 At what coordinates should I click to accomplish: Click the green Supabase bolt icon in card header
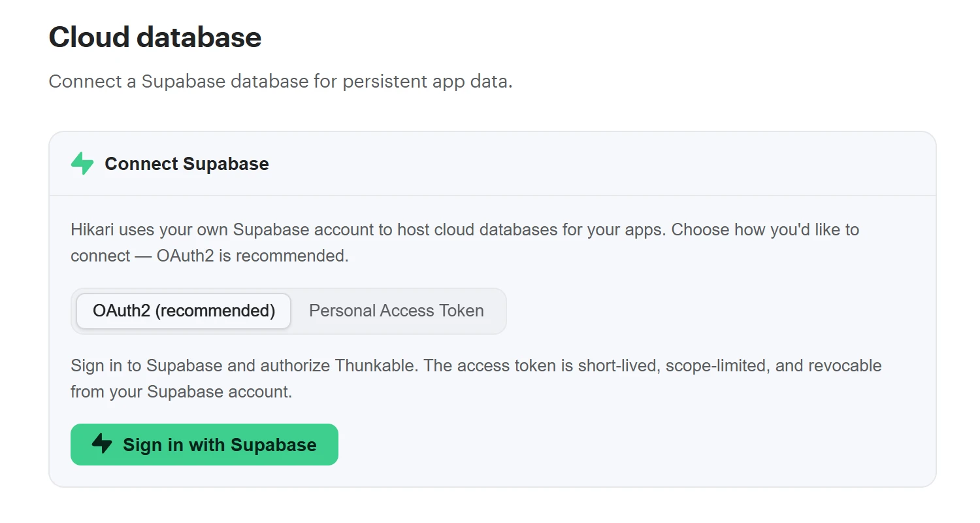(x=82, y=163)
